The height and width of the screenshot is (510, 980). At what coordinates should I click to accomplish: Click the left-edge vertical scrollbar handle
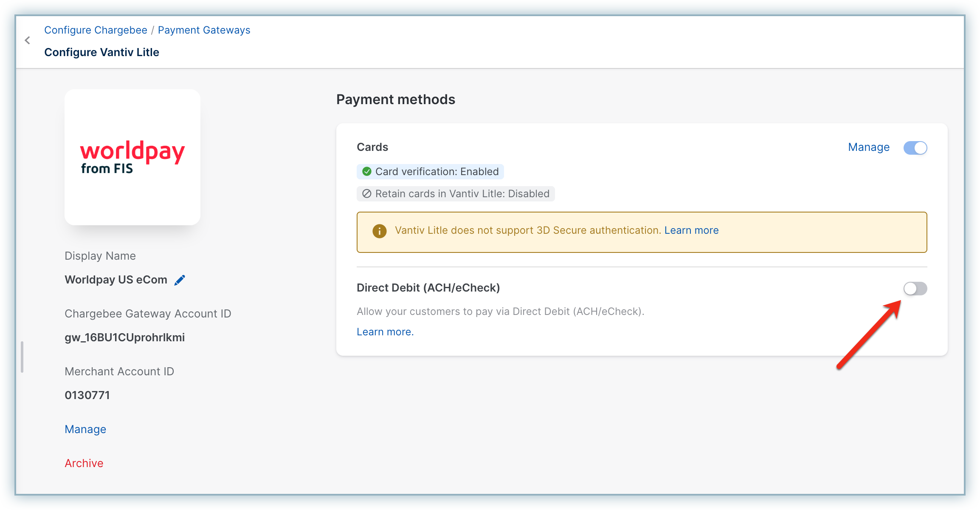pyautogui.click(x=22, y=357)
